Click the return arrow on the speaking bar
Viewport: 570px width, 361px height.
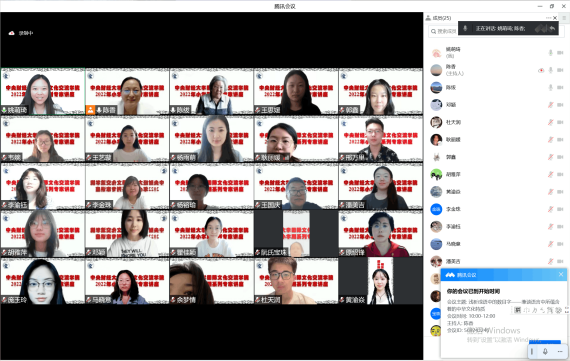pyautogui.click(x=552, y=28)
